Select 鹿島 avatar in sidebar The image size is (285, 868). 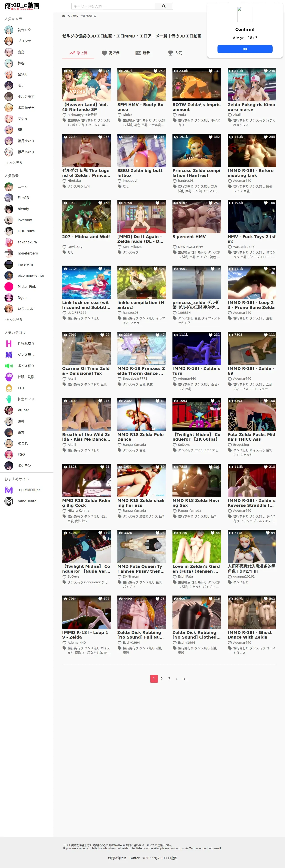9,52
